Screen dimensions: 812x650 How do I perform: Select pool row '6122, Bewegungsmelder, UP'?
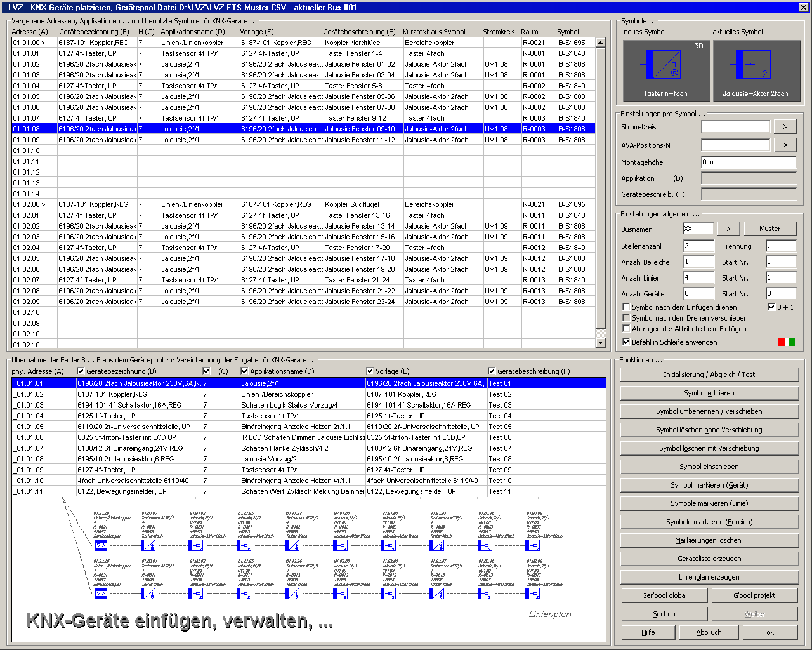(309, 491)
